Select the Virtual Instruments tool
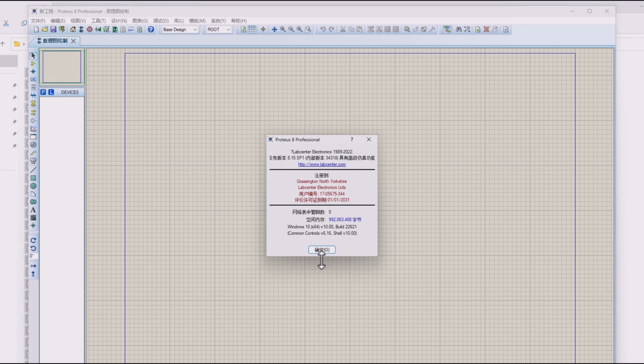The width and height of the screenshot is (644, 364). (x=33, y=161)
